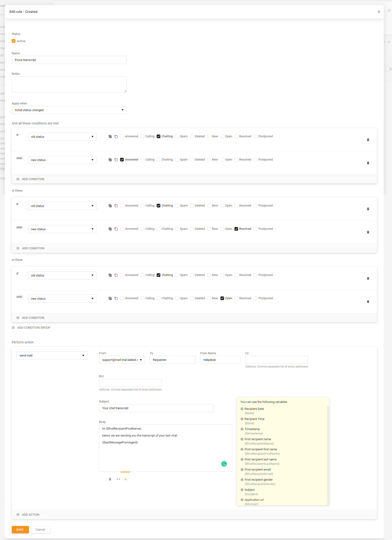This screenshot has height=540, width=392.
Task: Select all statuses in first condition row
Action: [110, 136]
